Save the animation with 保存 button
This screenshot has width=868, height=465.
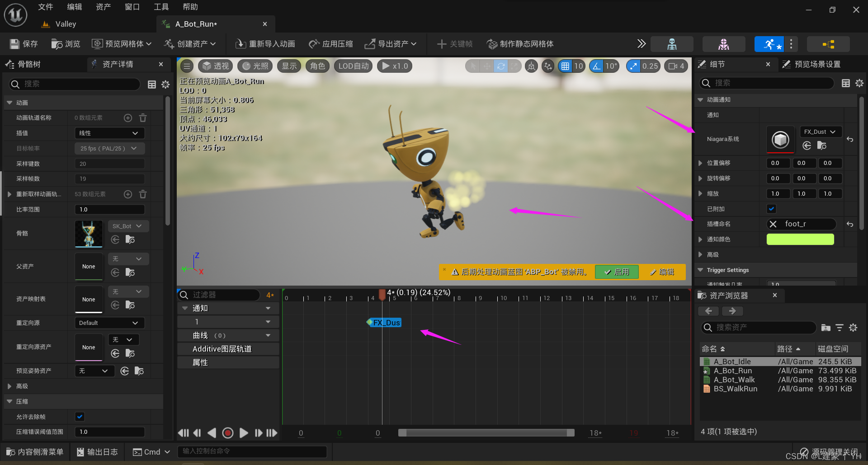coord(24,44)
